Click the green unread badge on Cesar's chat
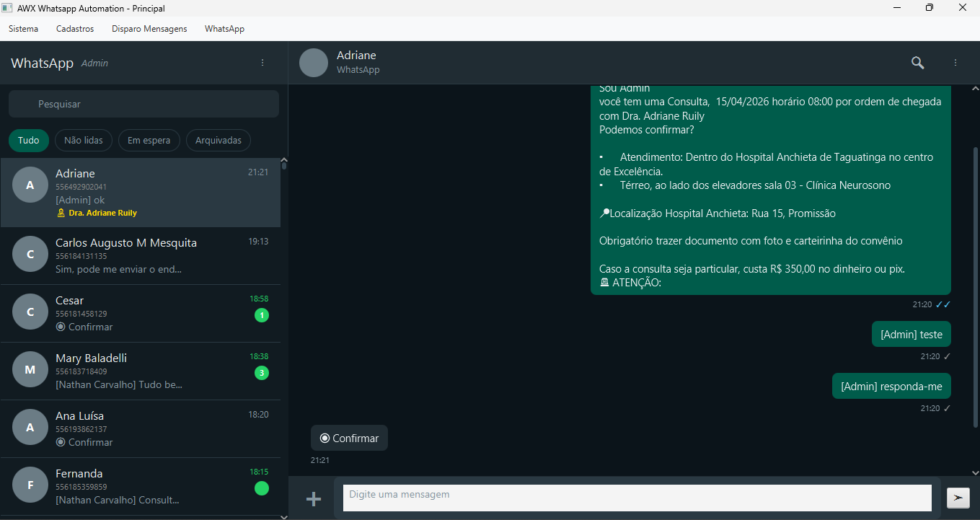The width and height of the screenshot is (980, 520). 262,314
